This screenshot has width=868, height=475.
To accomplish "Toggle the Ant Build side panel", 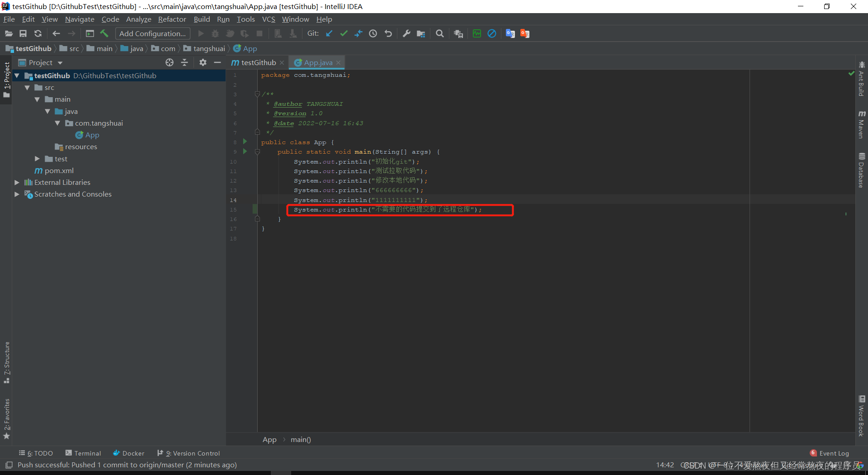I will [862, 79].
